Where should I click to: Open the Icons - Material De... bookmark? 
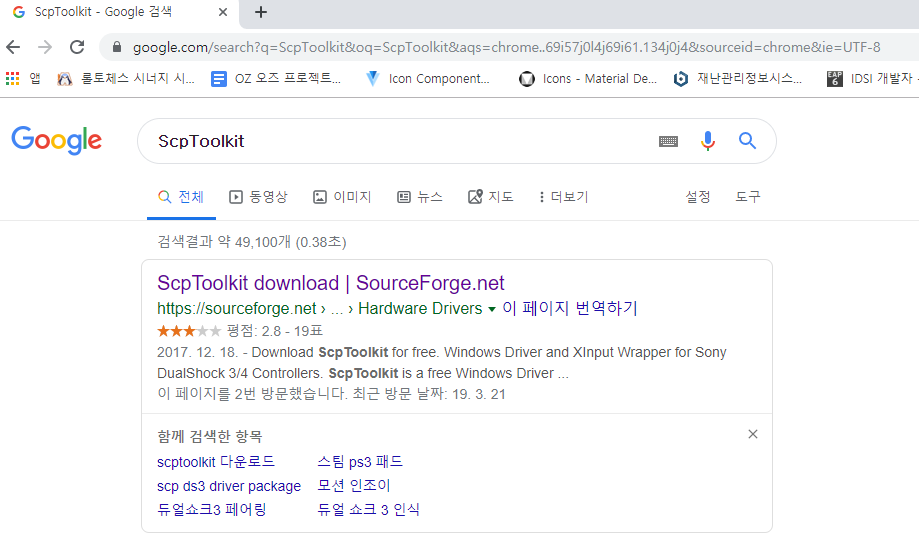[588, 79]
